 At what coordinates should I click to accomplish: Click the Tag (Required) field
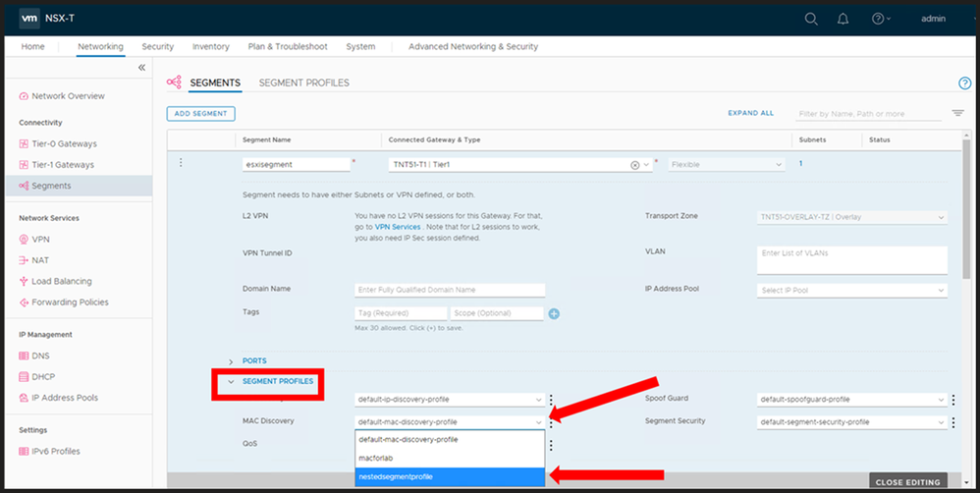coord(401,313)
